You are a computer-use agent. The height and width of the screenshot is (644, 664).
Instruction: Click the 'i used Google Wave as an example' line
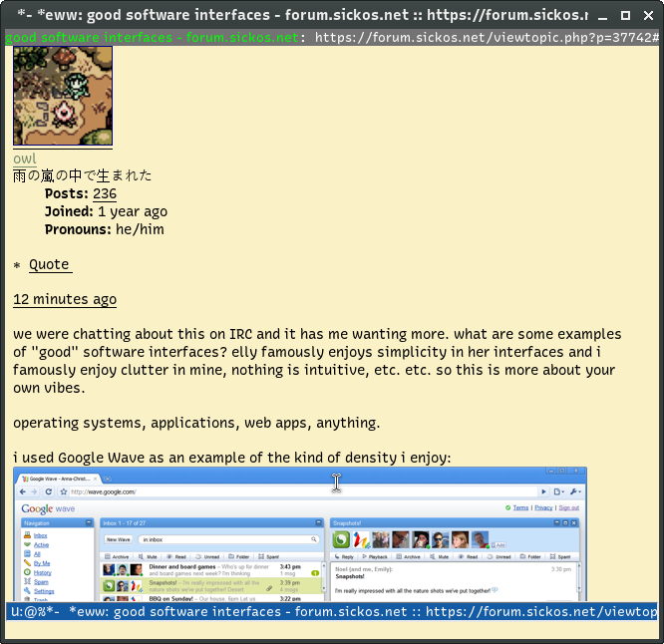pos(232,458)
